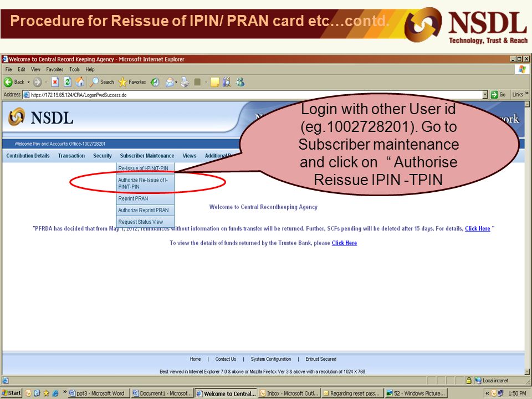This screenshot has width=532, height=399.
Task: Expand hidden system tray icons chevron
Action: [487, 393]
